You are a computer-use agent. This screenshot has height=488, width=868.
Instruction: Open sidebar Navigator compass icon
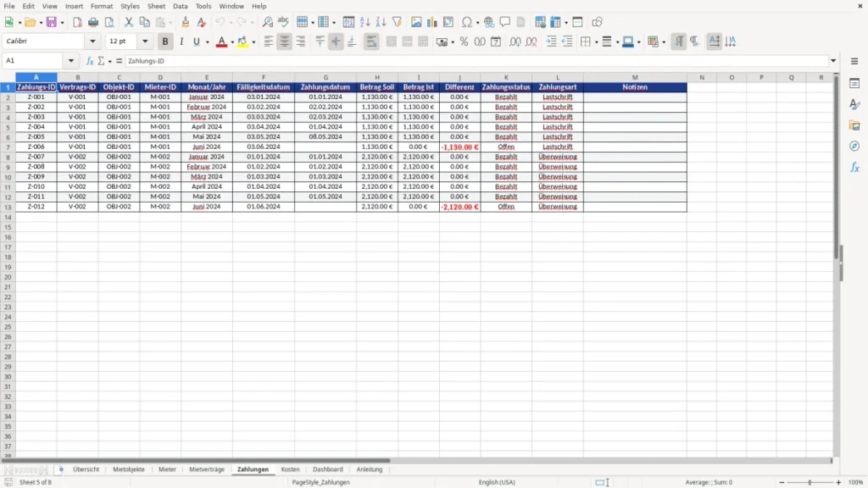point(854,147)
